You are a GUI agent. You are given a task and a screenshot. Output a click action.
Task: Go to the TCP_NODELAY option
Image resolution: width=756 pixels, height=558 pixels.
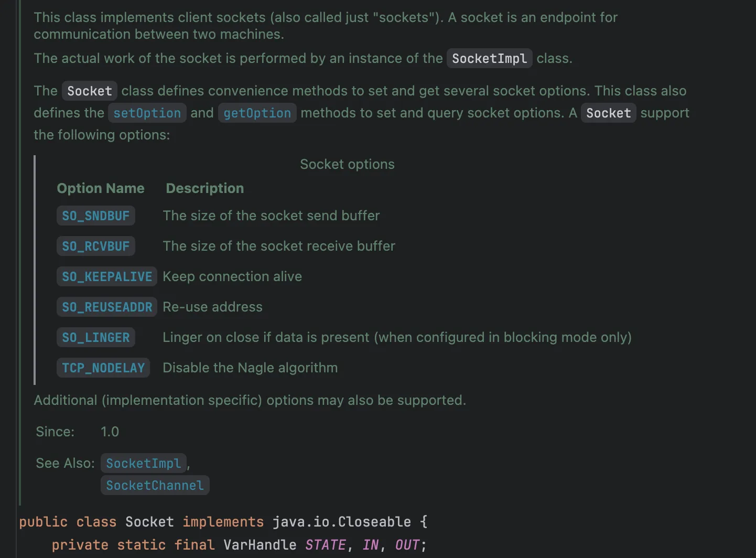click(103, 368)
